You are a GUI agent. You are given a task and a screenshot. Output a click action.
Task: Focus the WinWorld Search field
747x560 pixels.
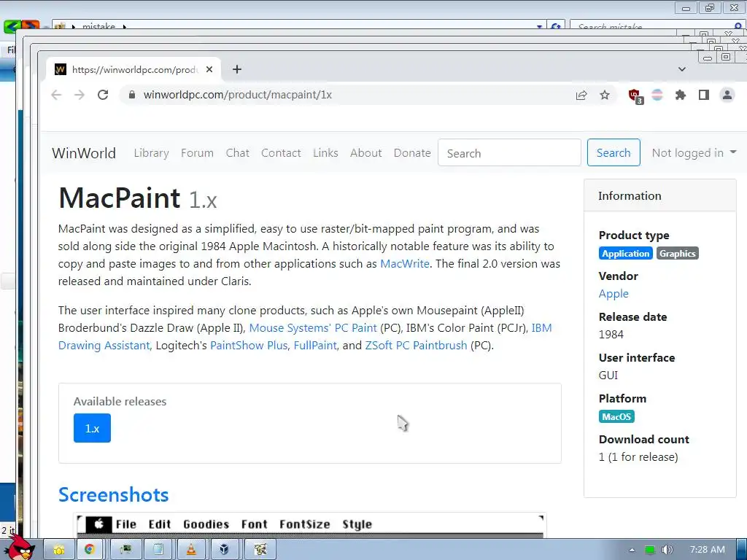coord(509,153)
